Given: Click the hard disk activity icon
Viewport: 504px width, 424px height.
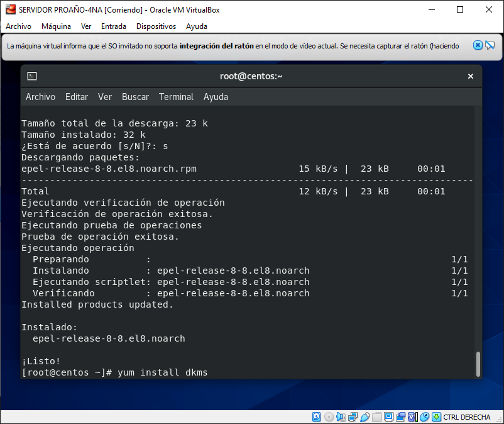Looking at the screenshot, I should coord(316,417).
